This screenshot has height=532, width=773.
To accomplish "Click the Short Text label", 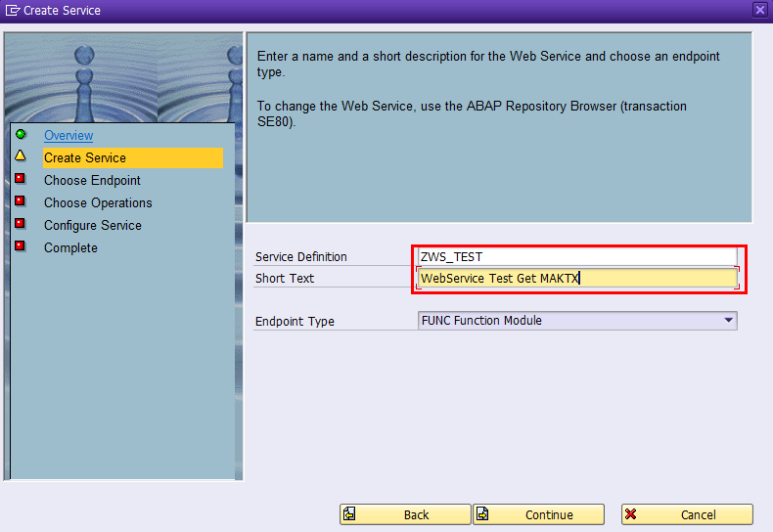I will [x=285, y=279].
